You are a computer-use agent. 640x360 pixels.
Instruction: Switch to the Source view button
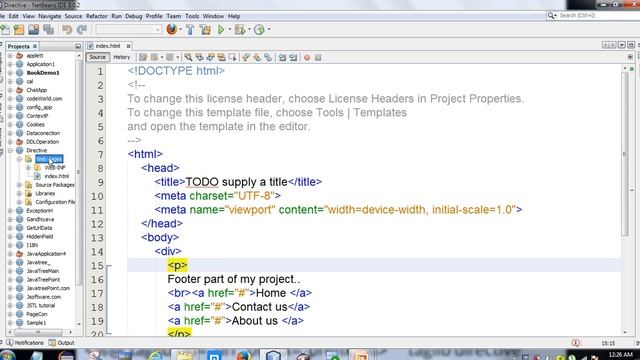tap(97, 57)
